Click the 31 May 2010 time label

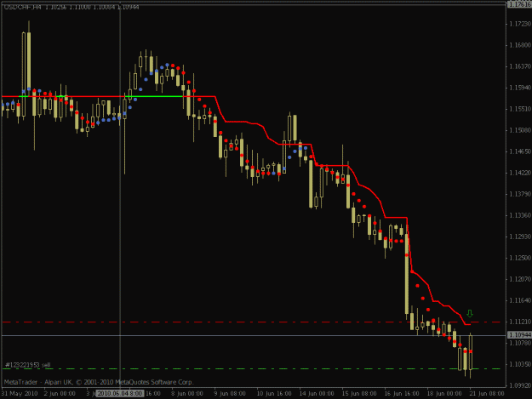tap(20, 394)
